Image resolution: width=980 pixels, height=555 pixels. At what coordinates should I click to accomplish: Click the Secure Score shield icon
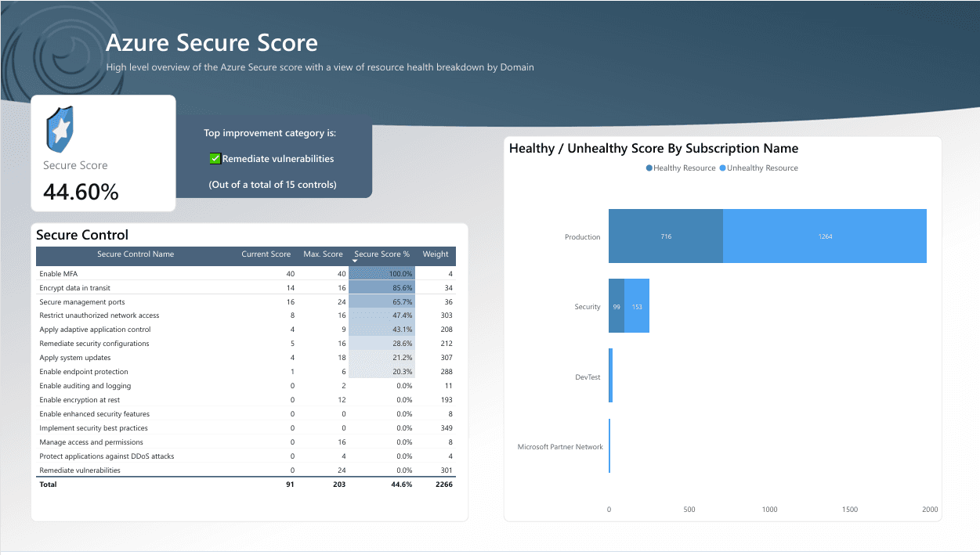point(59,130)
